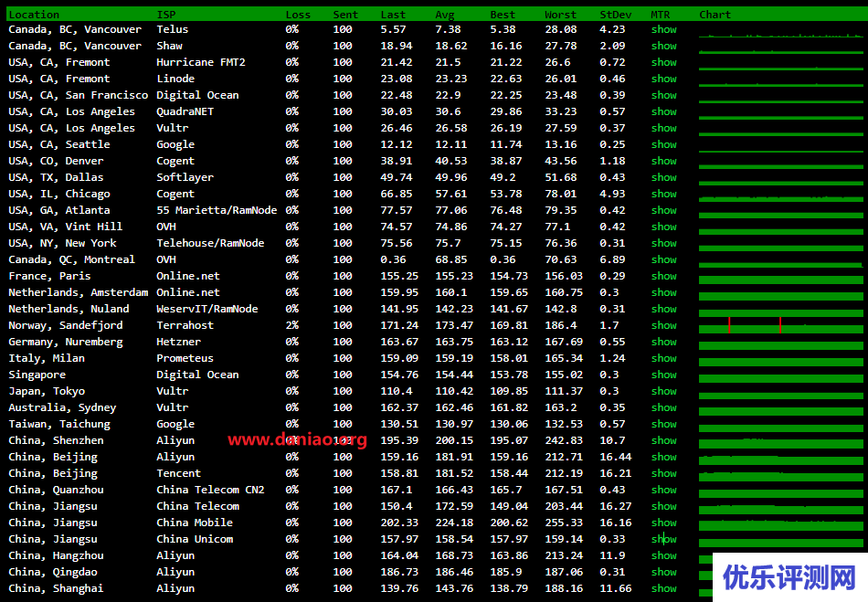Select the StDev column header
868x602 pixels.
tap(614, 15)
